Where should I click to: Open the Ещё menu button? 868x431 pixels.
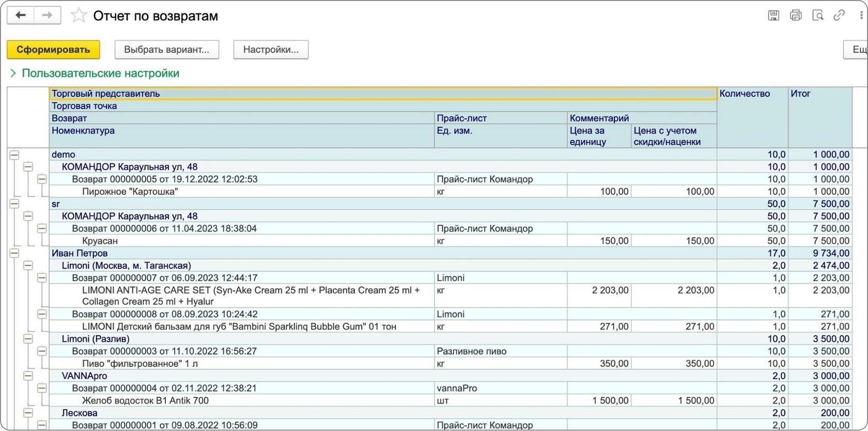[856, 50]
